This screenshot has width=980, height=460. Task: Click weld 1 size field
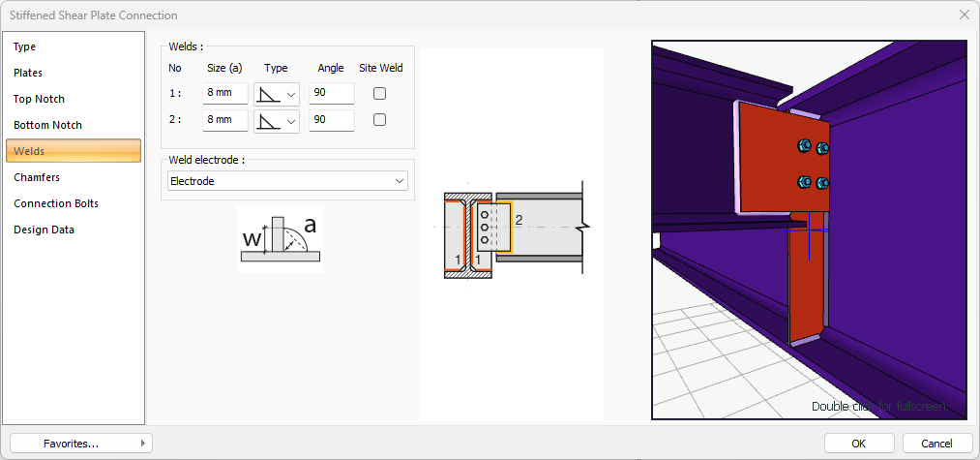224,94
